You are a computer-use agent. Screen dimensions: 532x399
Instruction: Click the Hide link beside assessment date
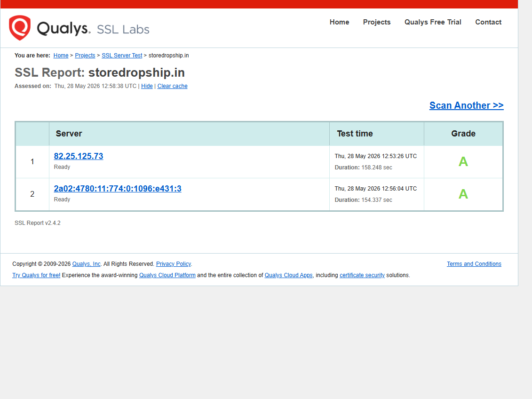click(147, 86)
